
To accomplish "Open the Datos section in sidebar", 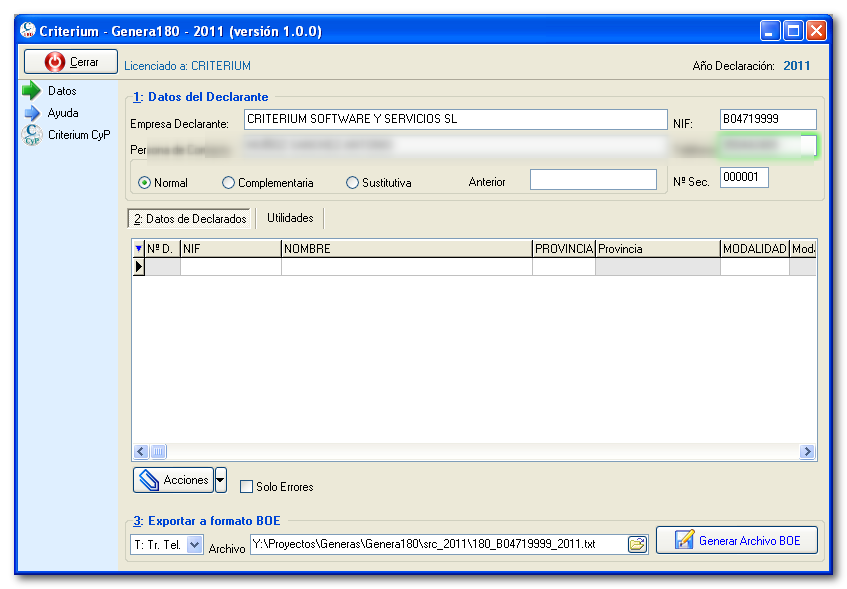I will pos(62,91).
